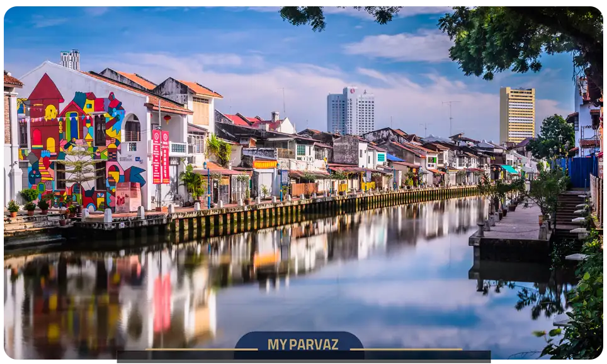Screen dimensions: 607x364
Task: Click the potted plants at the left edge
Action: (25, 203)
